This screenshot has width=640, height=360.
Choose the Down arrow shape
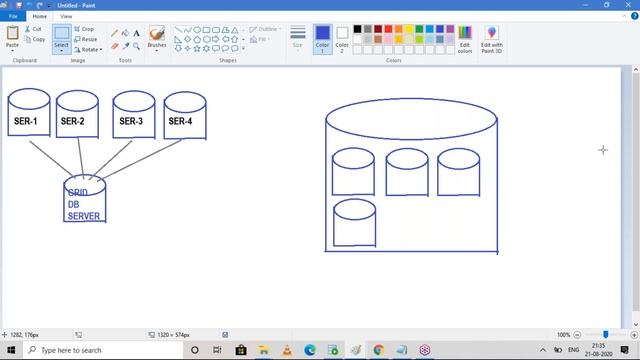pos(178,49)
